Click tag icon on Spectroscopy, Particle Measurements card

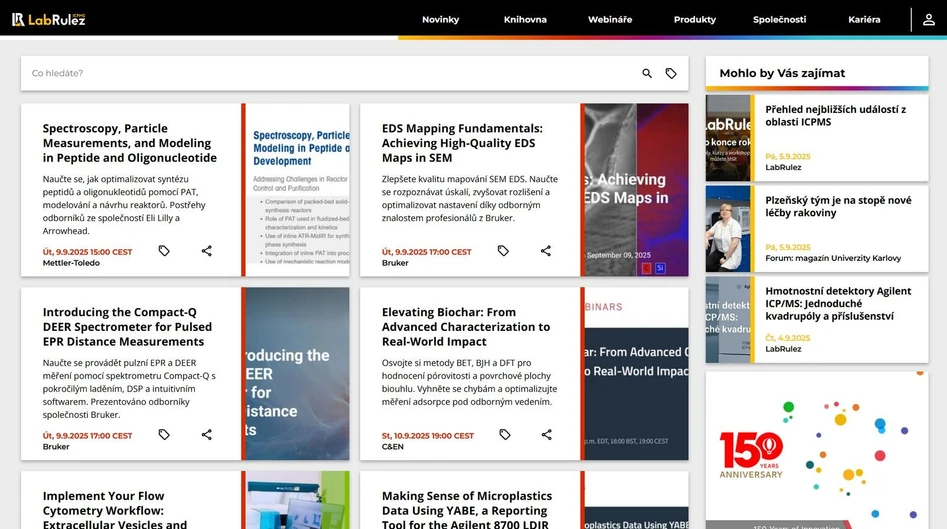164,251
